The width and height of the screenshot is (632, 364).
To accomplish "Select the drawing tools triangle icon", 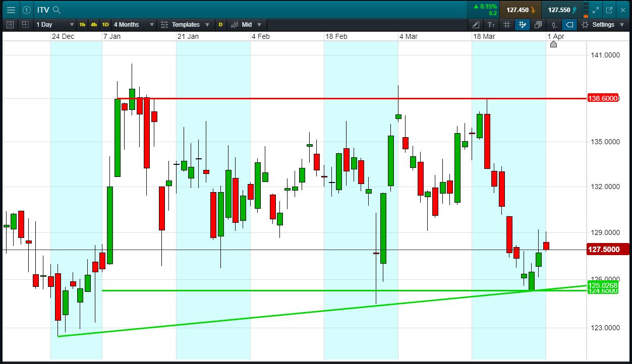I will [476, 24].
